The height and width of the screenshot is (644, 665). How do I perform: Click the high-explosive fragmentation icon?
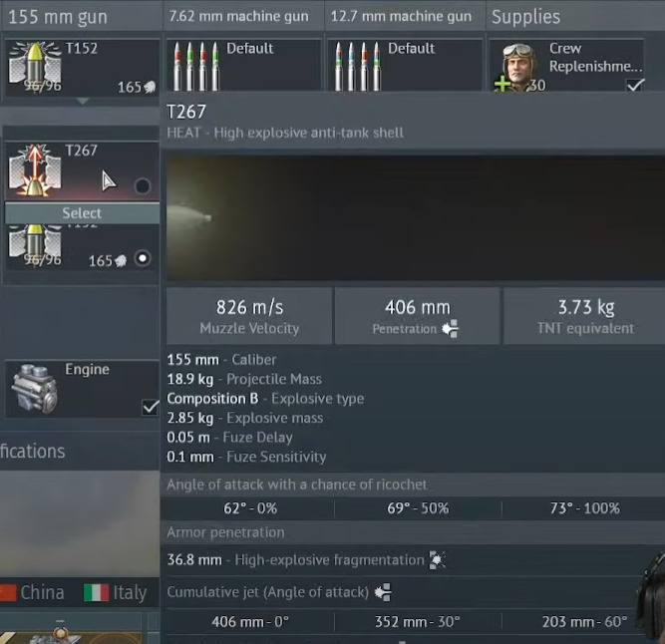click(x=438, y=560)
